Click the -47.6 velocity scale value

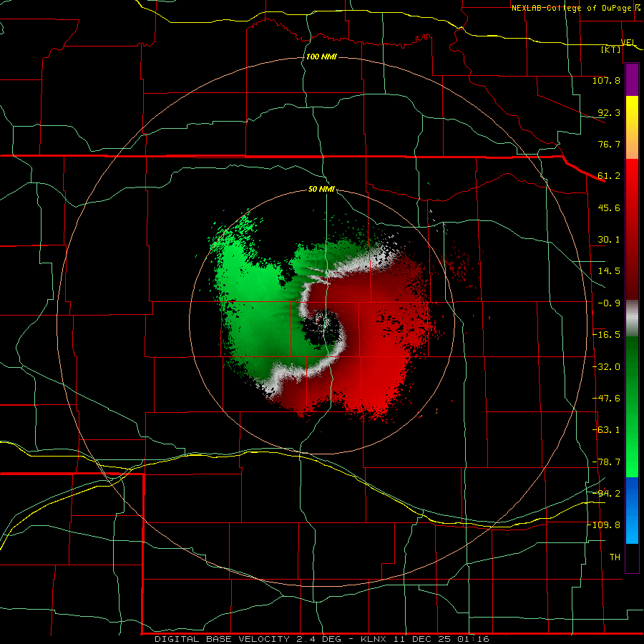(x=606, y=399)
